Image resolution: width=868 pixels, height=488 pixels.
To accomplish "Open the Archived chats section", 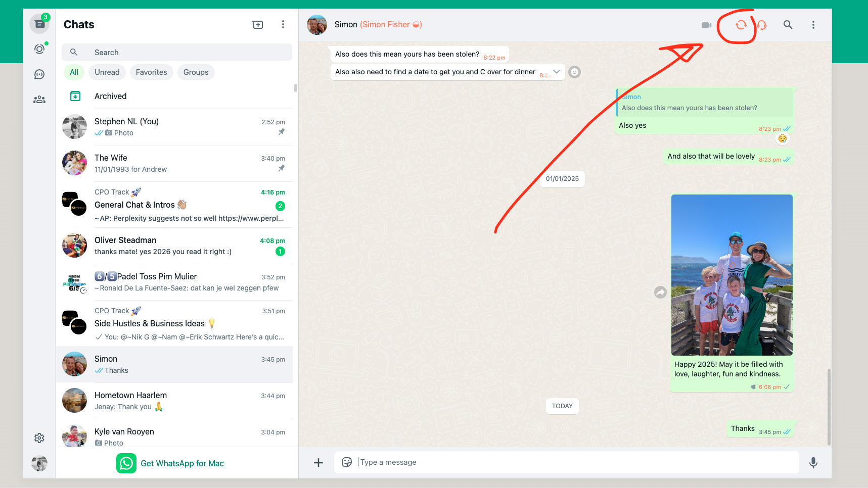I will pyautogui.click(x=110, y=96).
